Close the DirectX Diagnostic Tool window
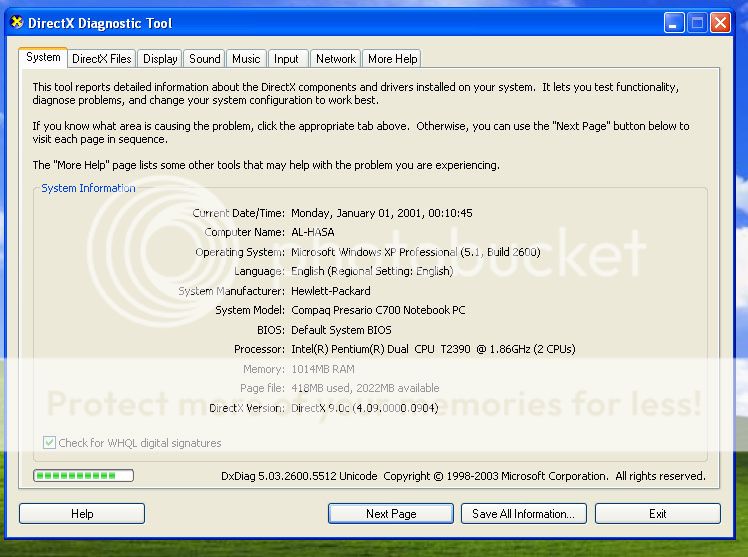This screenshot has height=557, width=748. tap(720, 22)
